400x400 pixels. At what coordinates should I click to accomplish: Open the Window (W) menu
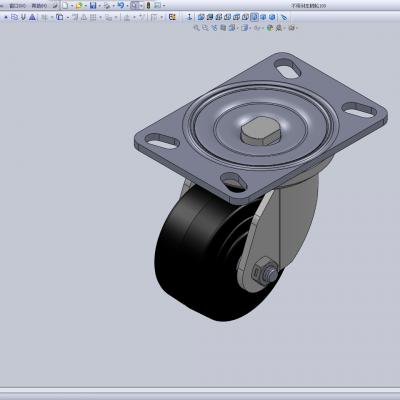click(17, 6)
